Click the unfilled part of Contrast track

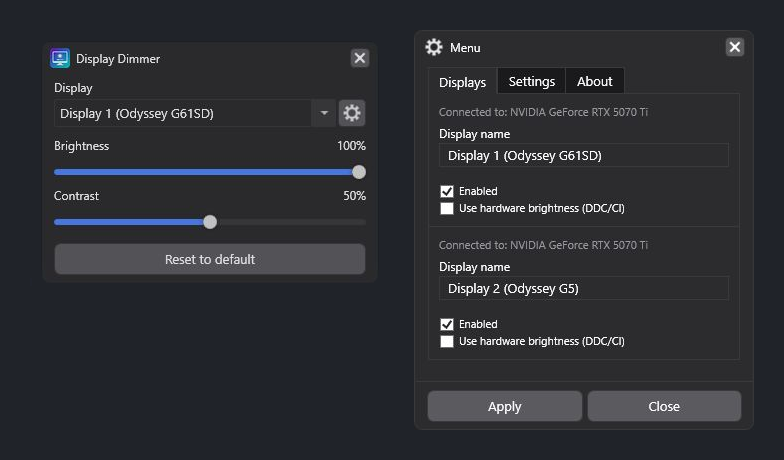(291, 222)
